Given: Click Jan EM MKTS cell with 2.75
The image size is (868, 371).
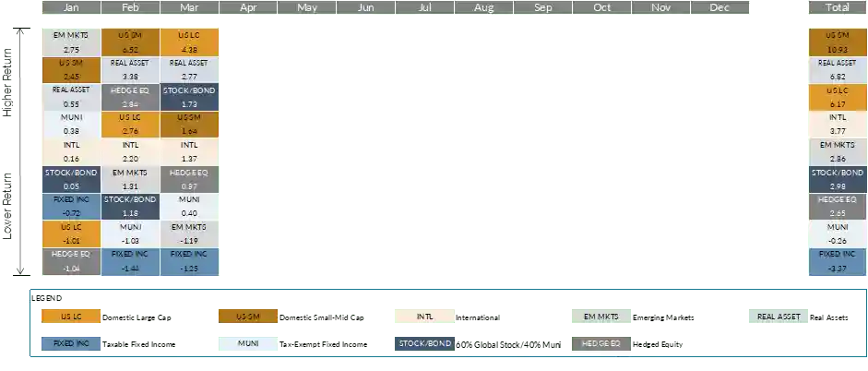Looking at the screenshot, I should coord(71,42).
